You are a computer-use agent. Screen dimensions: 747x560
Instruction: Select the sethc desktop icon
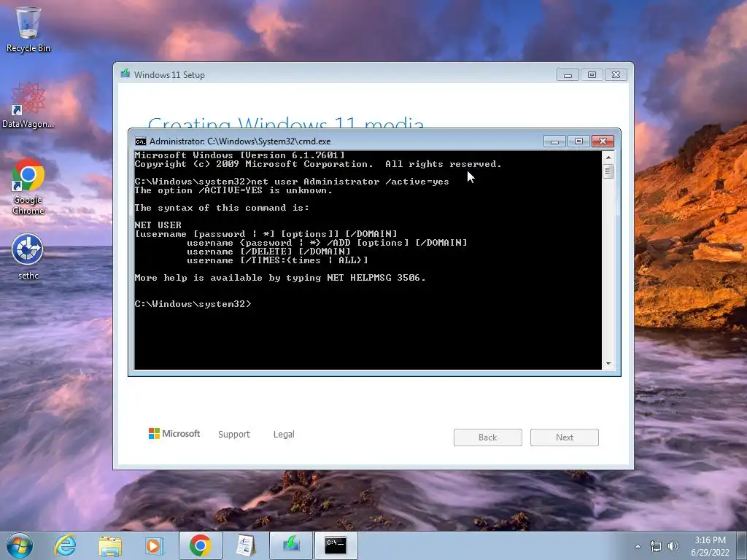(28, 256)
